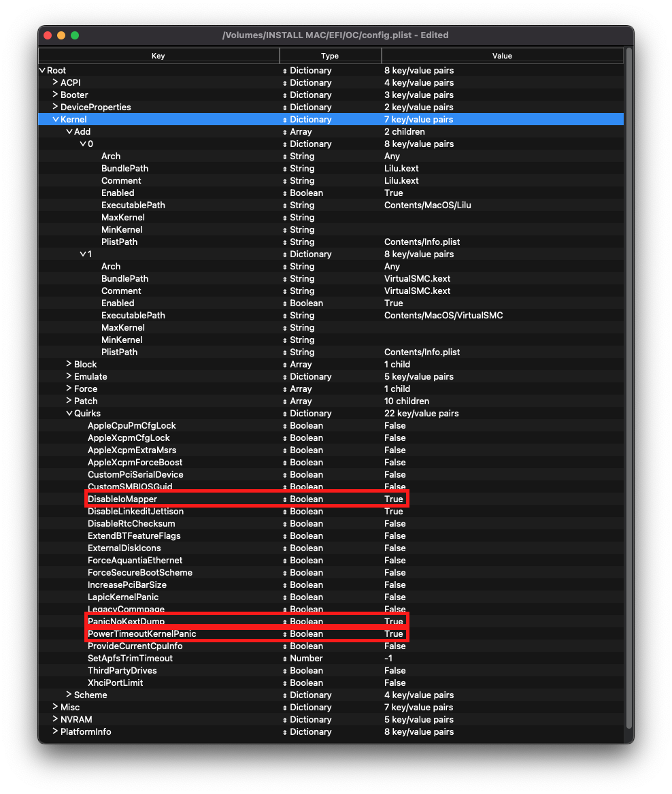Open type selector for XhciPortLimit boolean
This screenshot has width=672, height=794.
(x=284, y=682)
